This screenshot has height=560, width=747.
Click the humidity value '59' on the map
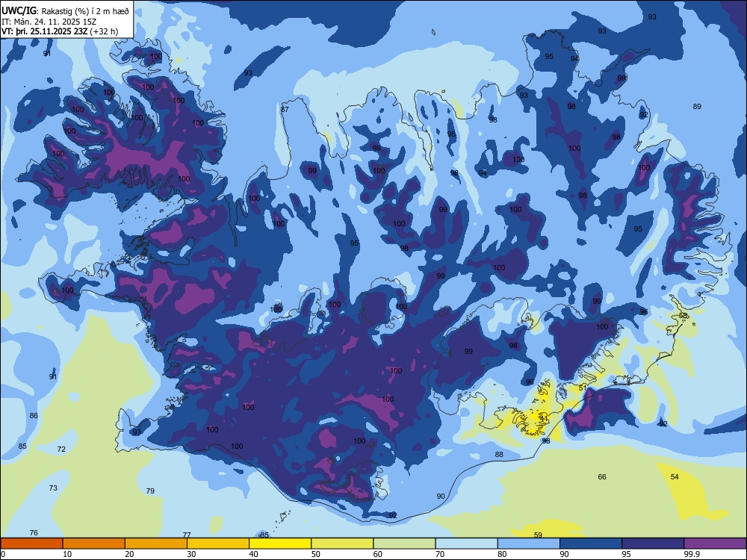pyautogui.click(x=538, y=535)
